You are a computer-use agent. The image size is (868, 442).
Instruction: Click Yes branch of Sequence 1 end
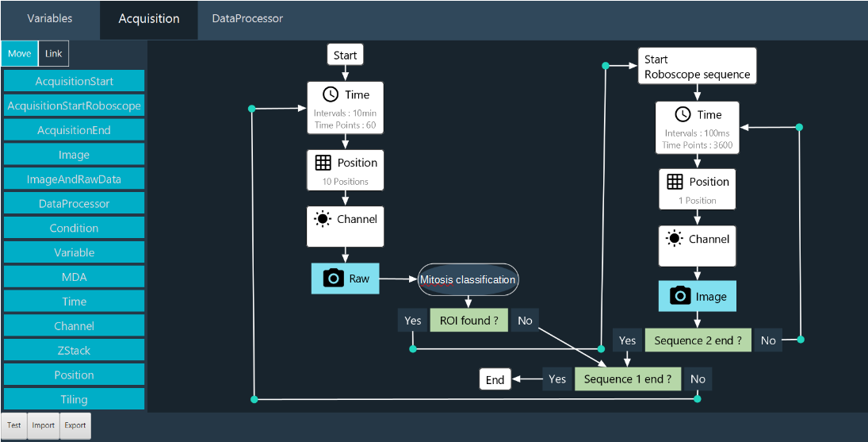coord(557,379)
